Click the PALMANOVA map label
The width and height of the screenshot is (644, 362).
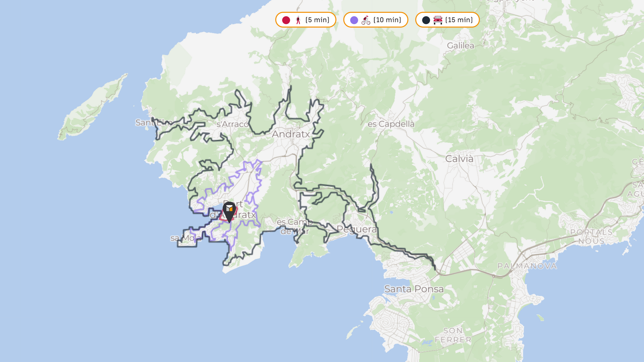tap(527, 266)
